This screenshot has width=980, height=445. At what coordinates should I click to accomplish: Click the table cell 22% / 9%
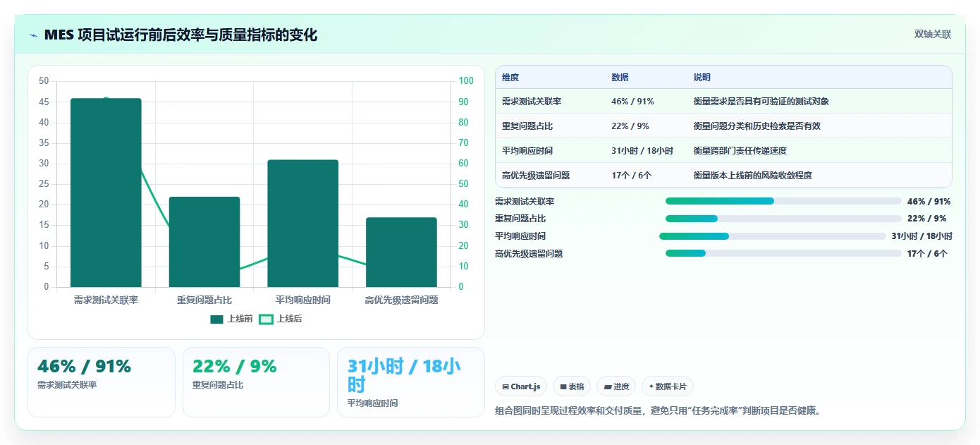click(630, 126)
